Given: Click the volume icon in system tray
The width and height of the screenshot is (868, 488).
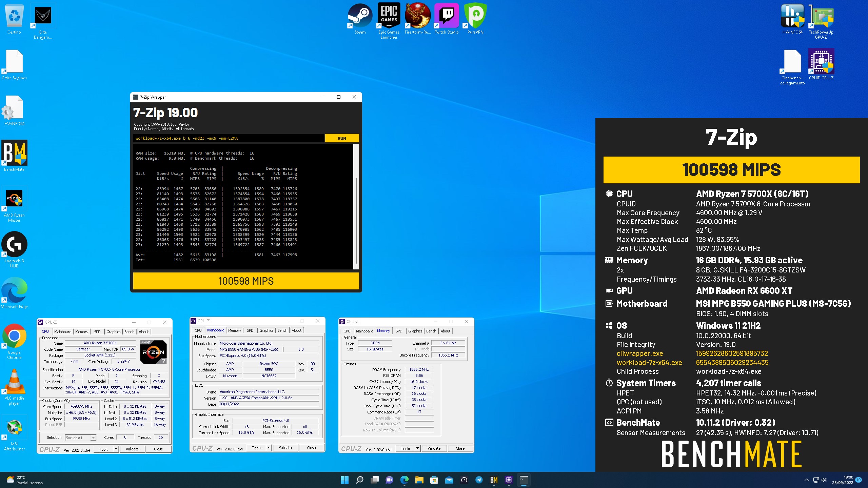Looking at the screenshot, I should [x=824, y=480].
